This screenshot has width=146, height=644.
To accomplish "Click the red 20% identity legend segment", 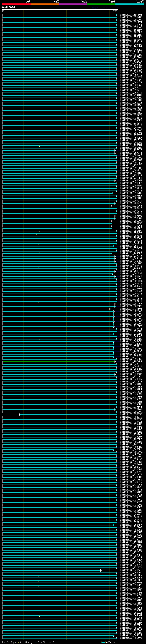I will 16,4.
